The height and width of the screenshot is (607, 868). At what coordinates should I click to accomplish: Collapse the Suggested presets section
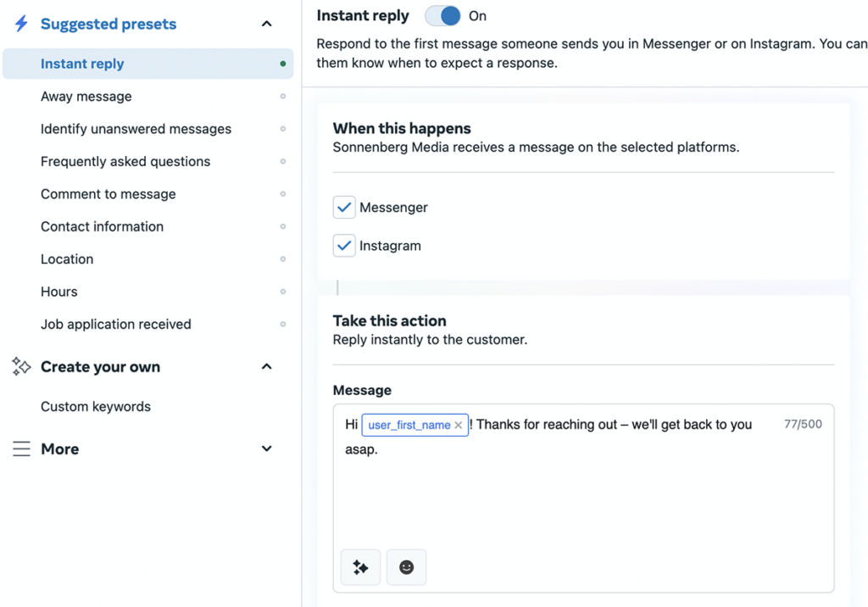click(266, 24)
